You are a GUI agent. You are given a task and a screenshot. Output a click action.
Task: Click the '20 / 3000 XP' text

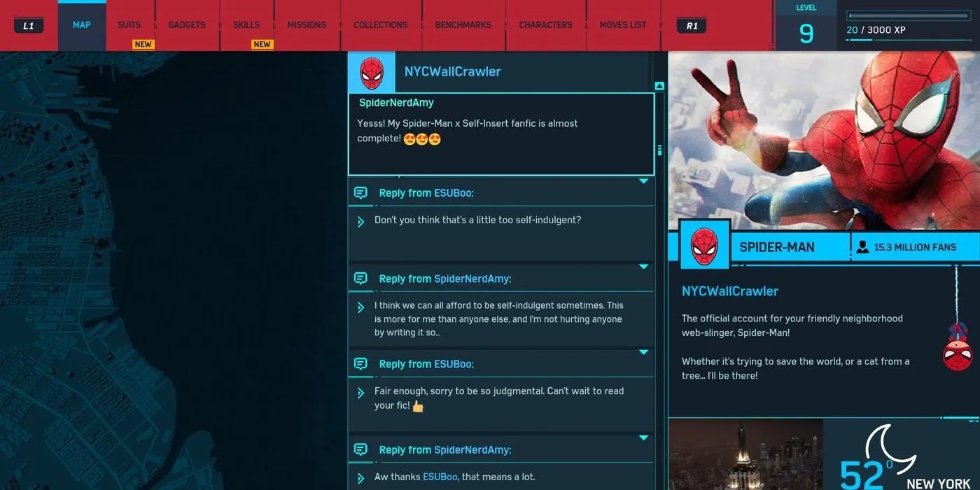876,30
